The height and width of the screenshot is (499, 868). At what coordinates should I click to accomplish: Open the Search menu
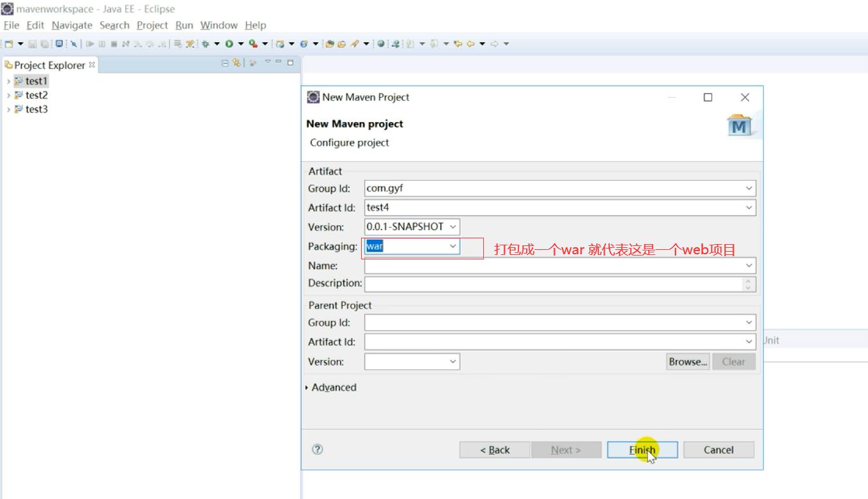click(x=114, y=25)
